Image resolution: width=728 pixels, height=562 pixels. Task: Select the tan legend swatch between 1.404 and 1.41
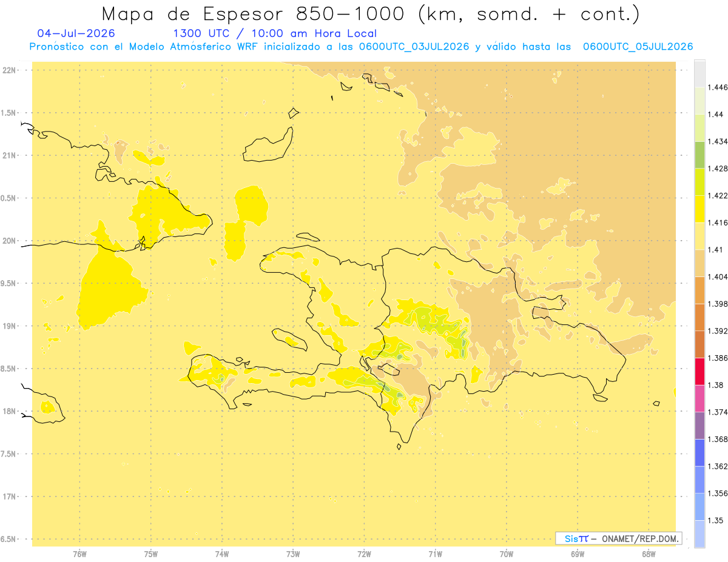click(x=699, y=263)
